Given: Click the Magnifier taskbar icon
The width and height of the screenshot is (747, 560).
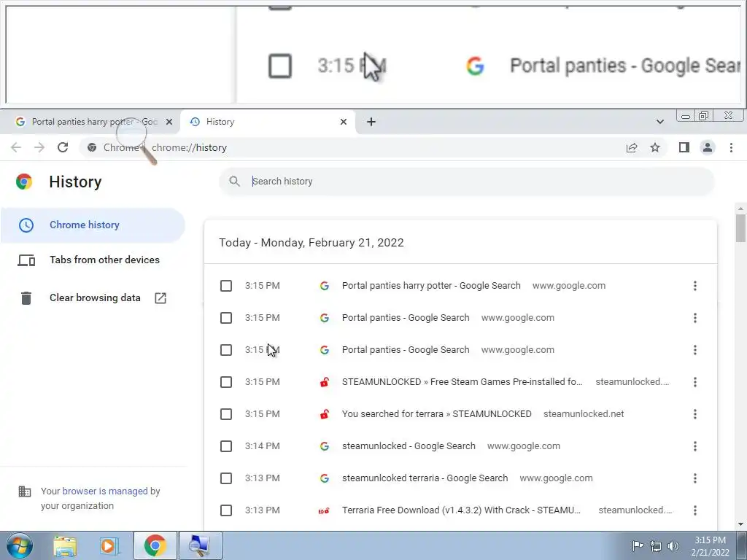Looking at the screenshot, I should click(200, 545).
